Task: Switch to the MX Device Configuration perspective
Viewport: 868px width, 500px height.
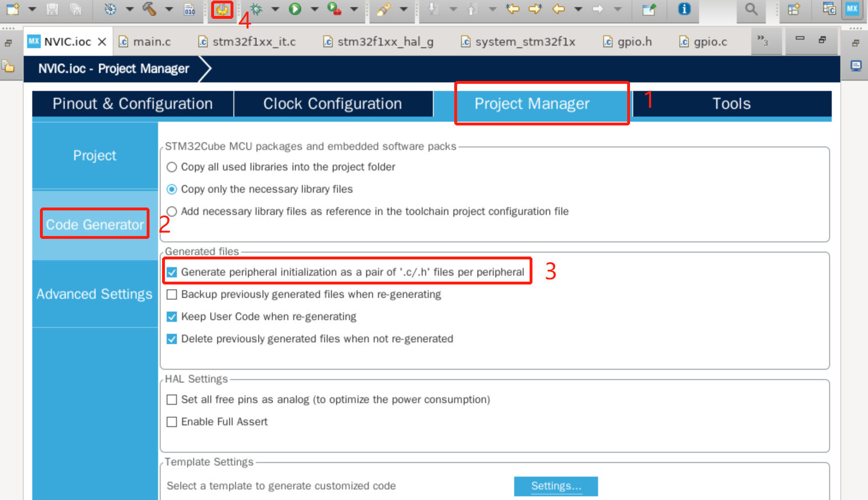Action: tap(852, 9)
